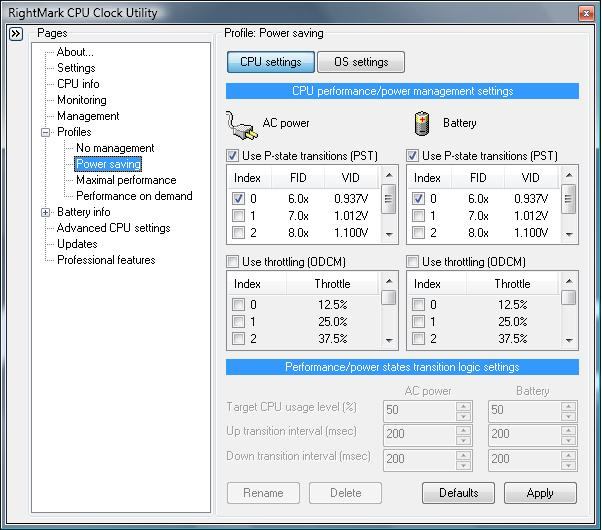The image size is (602, 530).
Task: Click Battery P-state list scroll-down arrow
Action: click(569, 234)
